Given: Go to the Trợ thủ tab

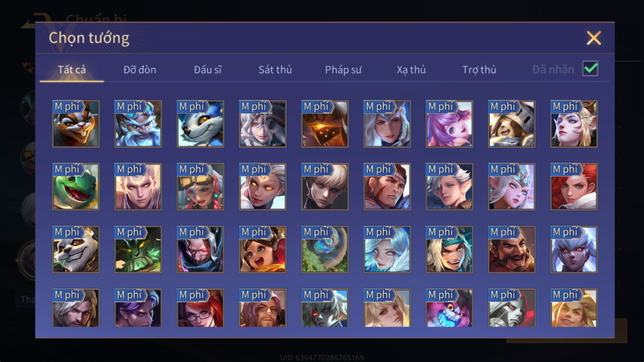Looking at the screenshot, I should (x=479, y=70).
